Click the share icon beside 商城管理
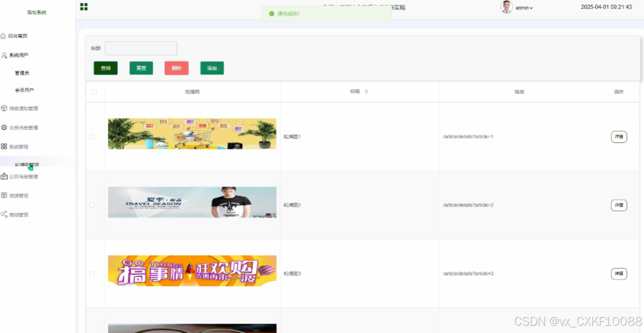The image size is (644, 333). (4, 214)
